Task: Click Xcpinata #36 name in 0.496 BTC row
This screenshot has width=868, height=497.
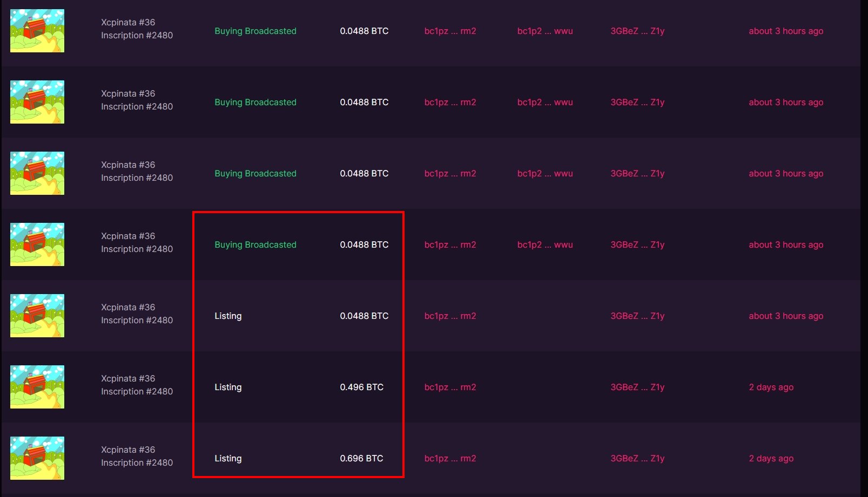Action: click(x=128, y=378)
